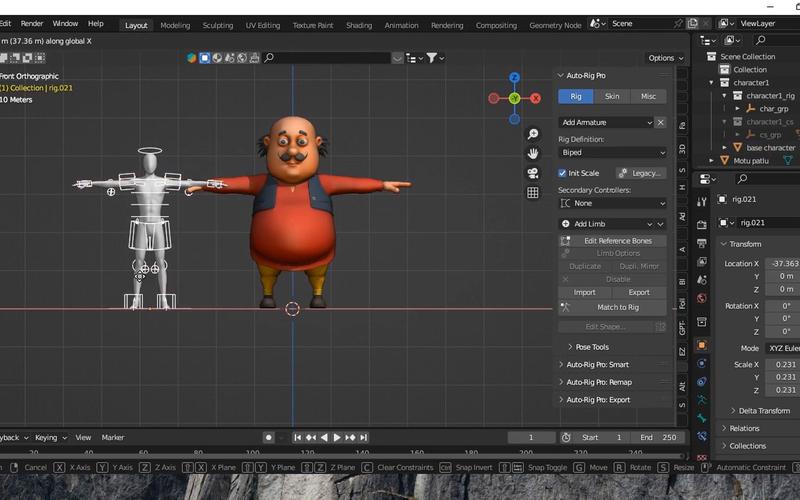The width and height of the screenshot is (800, 500).
Task: Click the Import button in Auto-Rig Pro
Action: [x=585, y=292]
